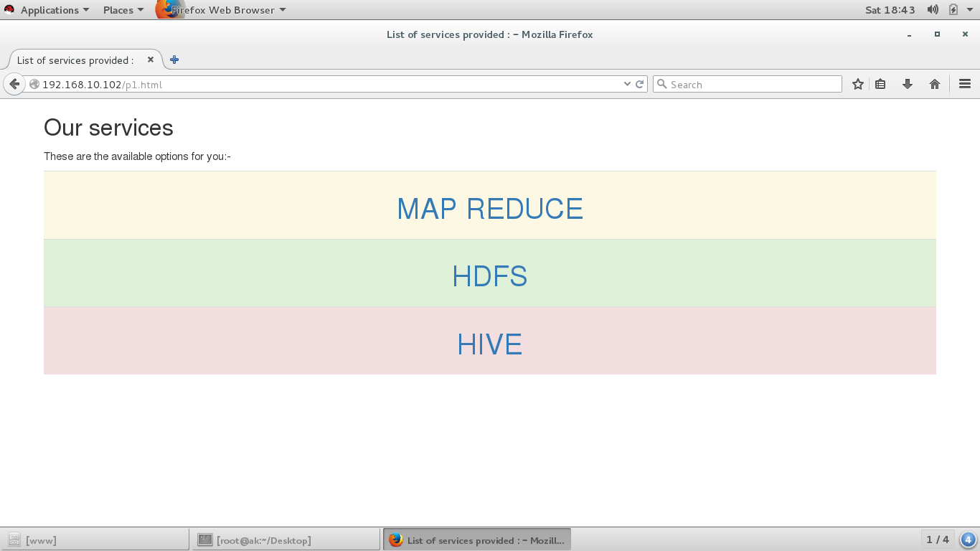This screenshot has height=551, width=980.
Task: Open the MAP REDUCE link
Action: (490, 209)
